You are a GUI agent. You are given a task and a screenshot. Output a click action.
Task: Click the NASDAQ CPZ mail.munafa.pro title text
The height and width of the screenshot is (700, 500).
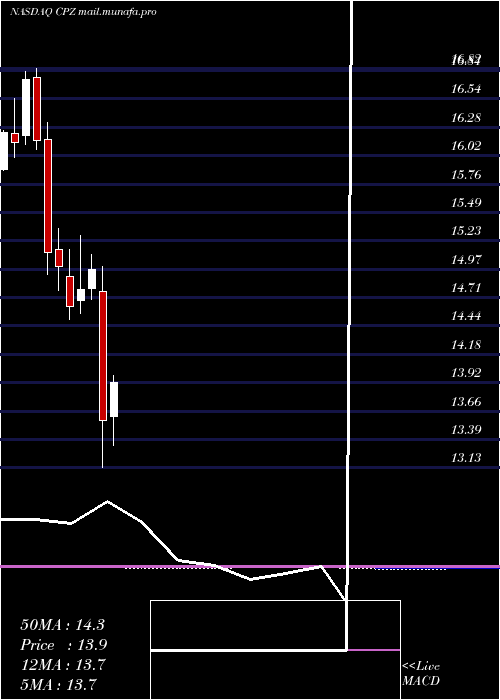(x=83, y=12)
